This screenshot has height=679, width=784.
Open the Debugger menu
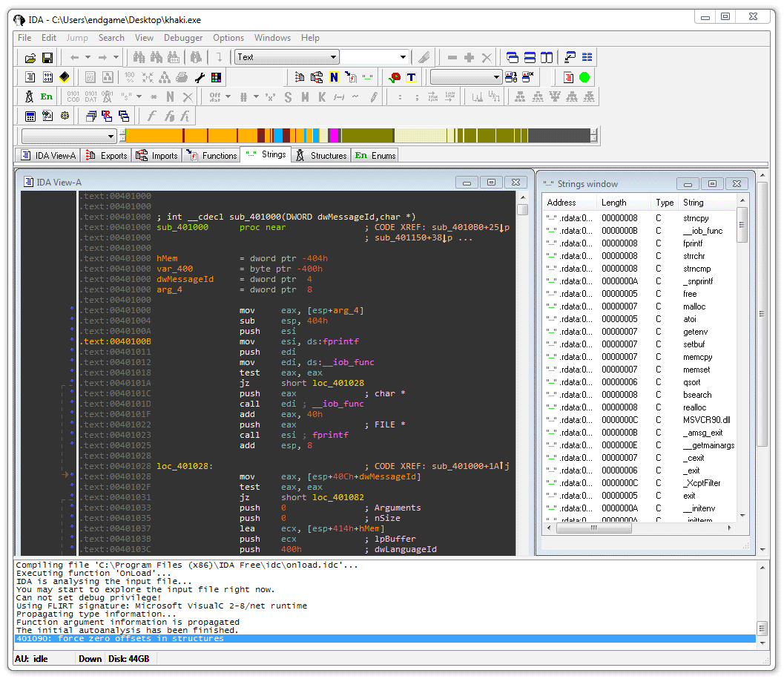pos(183,38)
